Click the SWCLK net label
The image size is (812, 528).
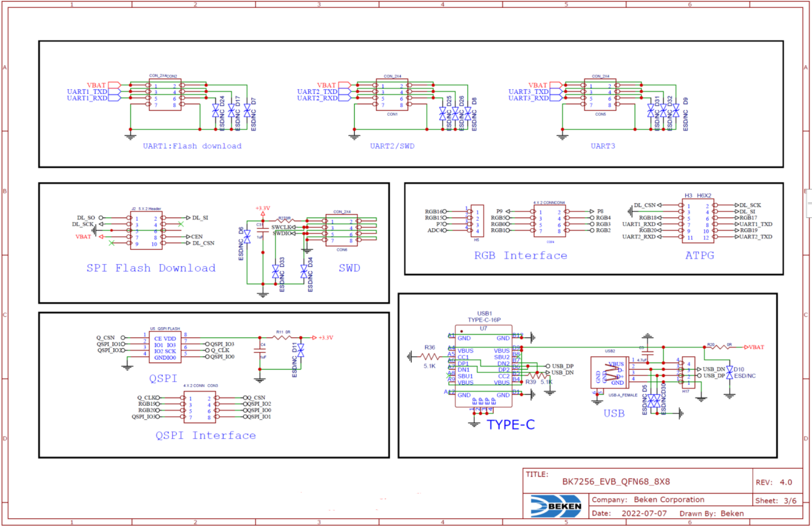(281, 227)
